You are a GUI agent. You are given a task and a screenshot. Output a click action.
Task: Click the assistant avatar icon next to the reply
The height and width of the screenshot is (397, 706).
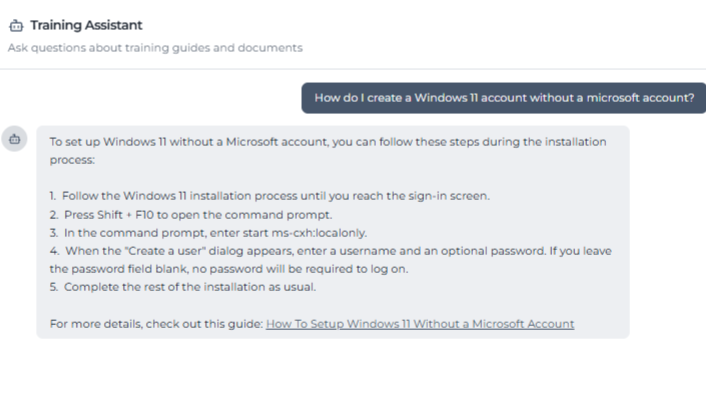click(x=14, y=139)
